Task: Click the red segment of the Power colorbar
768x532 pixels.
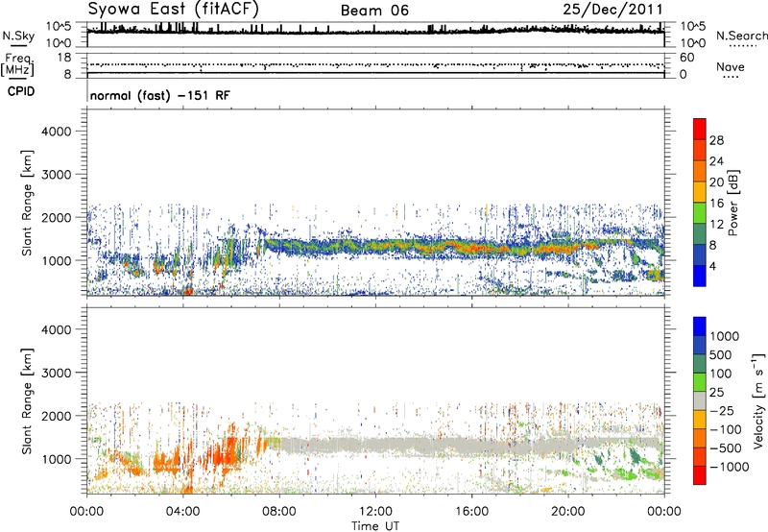Action: pos(700,129)
